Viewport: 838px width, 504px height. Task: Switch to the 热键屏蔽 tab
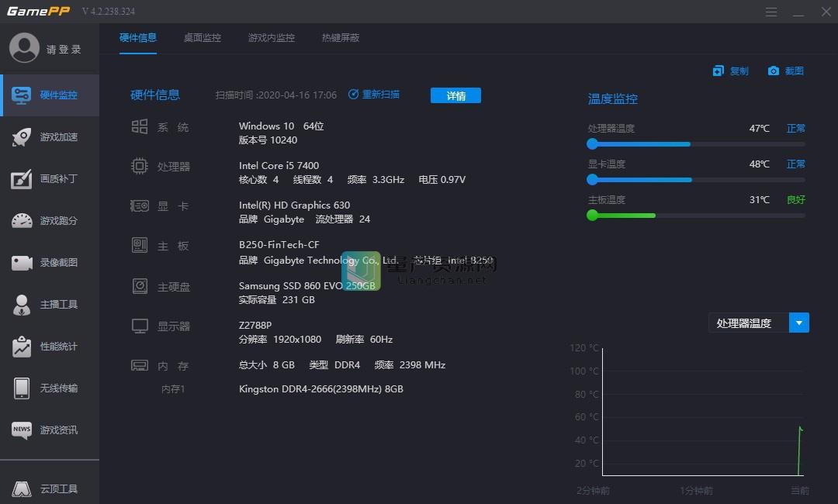[x=341, y=38]
